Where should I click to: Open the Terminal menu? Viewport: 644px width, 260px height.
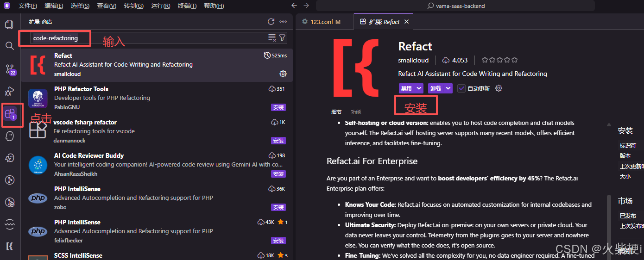click(187, 6)
